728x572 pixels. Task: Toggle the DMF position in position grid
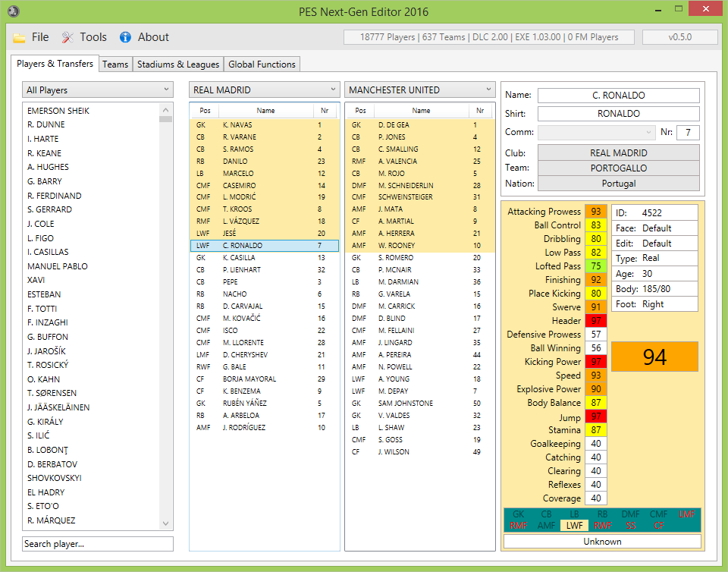click(x=630, y=514)
